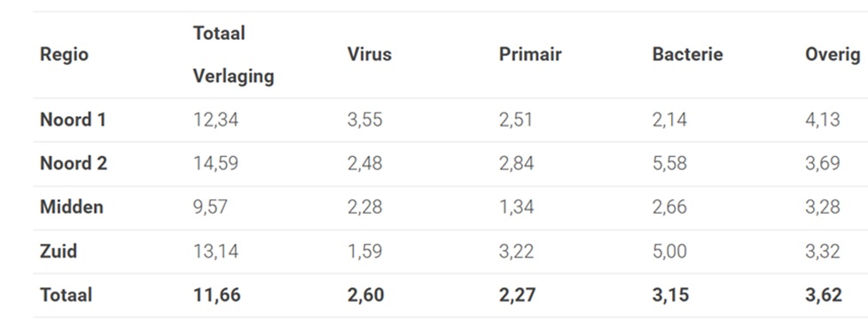Click the Bacterie column header

point(687,54)
